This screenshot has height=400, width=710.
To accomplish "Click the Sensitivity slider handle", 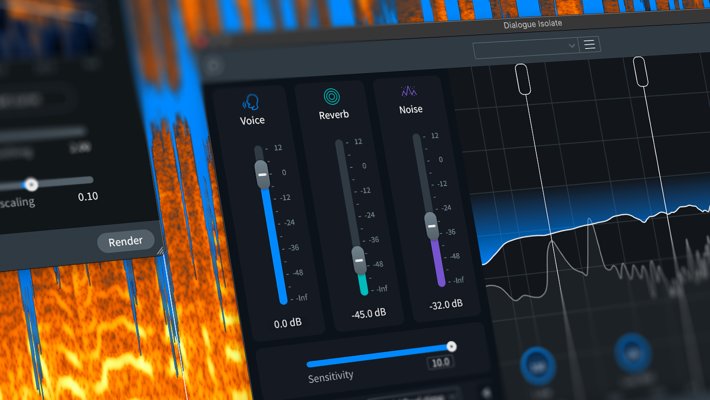I will 451,347.
